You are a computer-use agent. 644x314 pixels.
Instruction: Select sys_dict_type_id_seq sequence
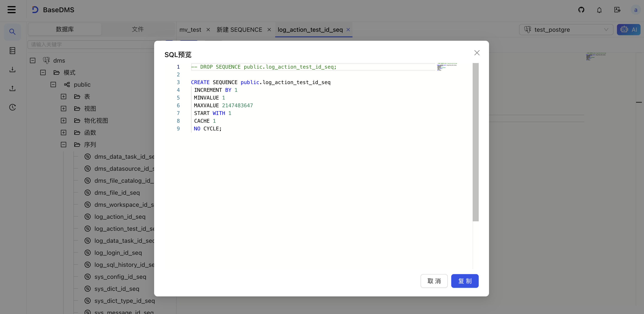pos(125,300)
